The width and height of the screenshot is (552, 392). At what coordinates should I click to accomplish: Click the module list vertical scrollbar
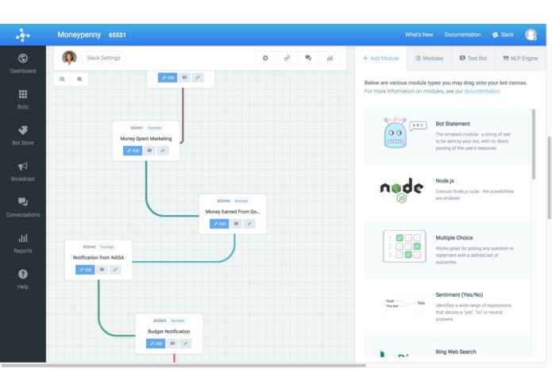[534, 144]
